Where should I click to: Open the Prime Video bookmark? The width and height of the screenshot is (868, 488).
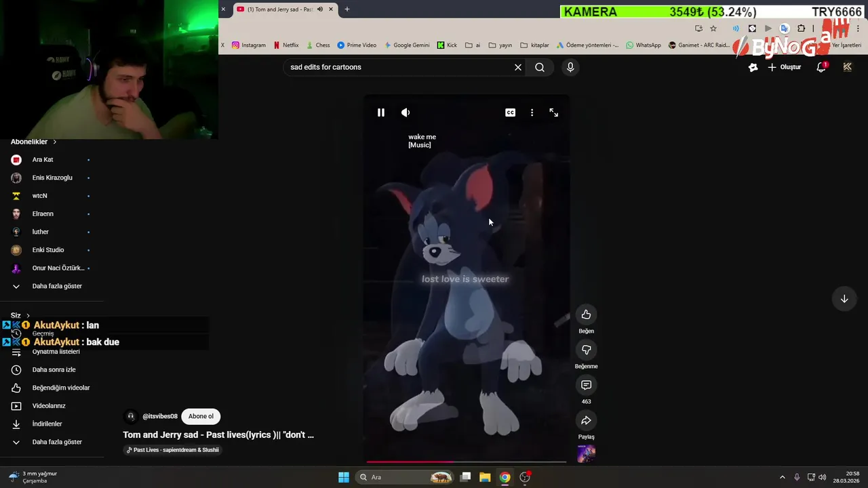[357, 45]
